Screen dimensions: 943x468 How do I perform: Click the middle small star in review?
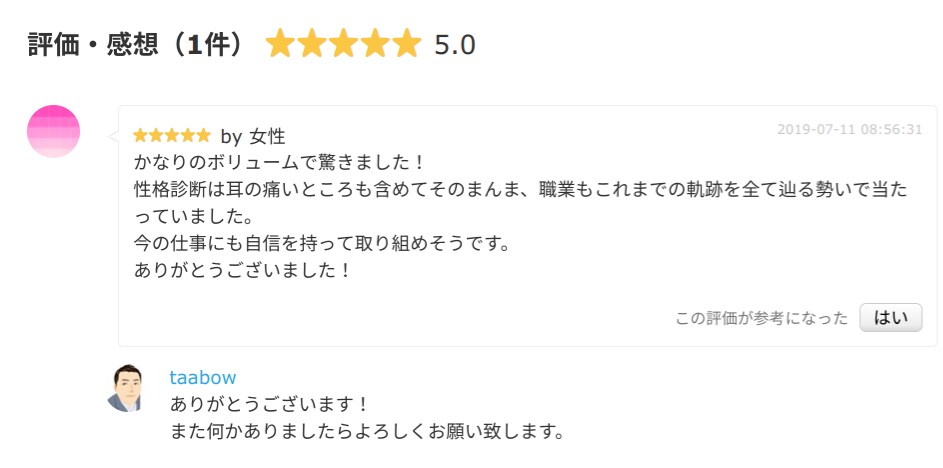pos(172,135)
